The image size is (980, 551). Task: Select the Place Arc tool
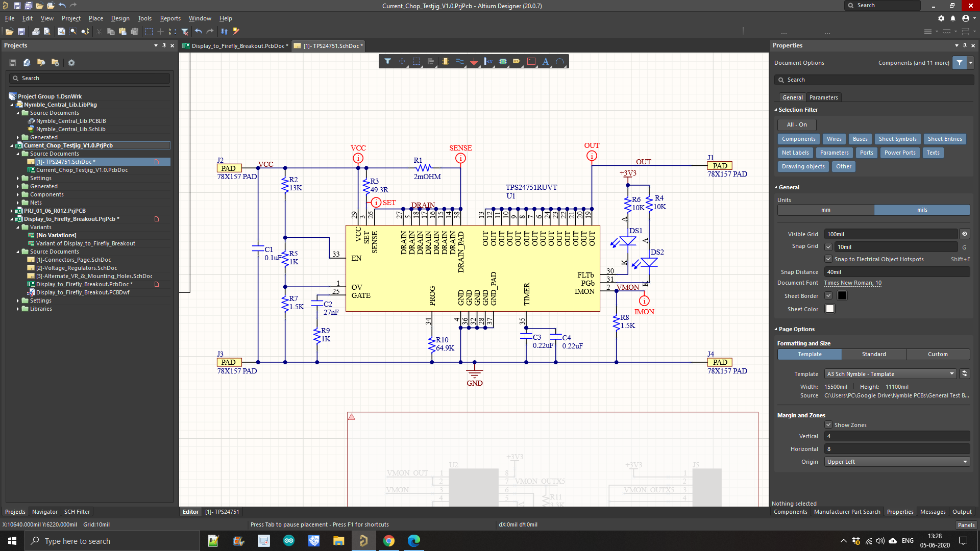tap(560, 62)
